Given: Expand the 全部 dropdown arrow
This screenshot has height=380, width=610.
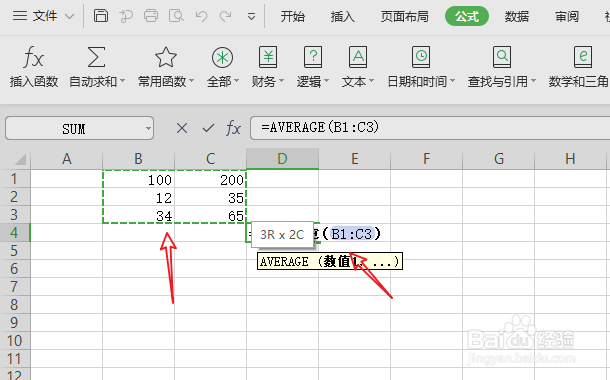Looking at the screenshot, I should [237, 81].
